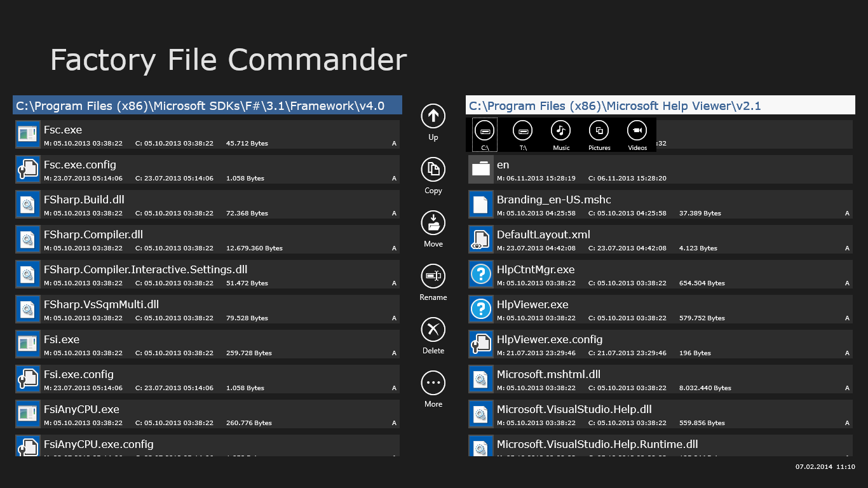868x488 pixels.
Task: Click the HlpViewer.exe.config wrench icon
Action: tap(481, 344)
